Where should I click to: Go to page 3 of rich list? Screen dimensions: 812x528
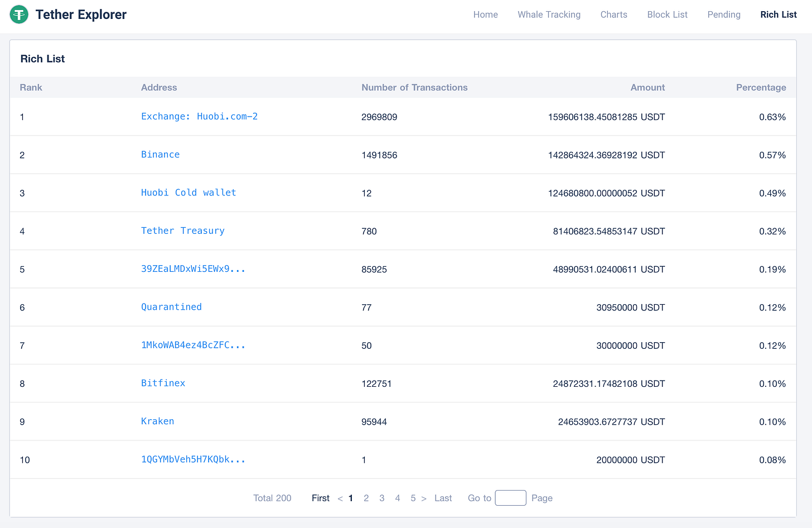[x=382, y=498]
